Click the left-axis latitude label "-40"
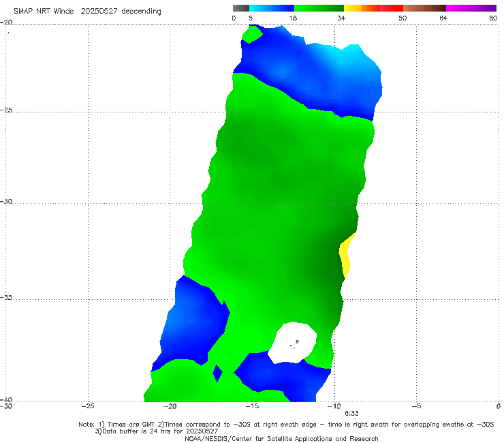 [x=6, y=399]
